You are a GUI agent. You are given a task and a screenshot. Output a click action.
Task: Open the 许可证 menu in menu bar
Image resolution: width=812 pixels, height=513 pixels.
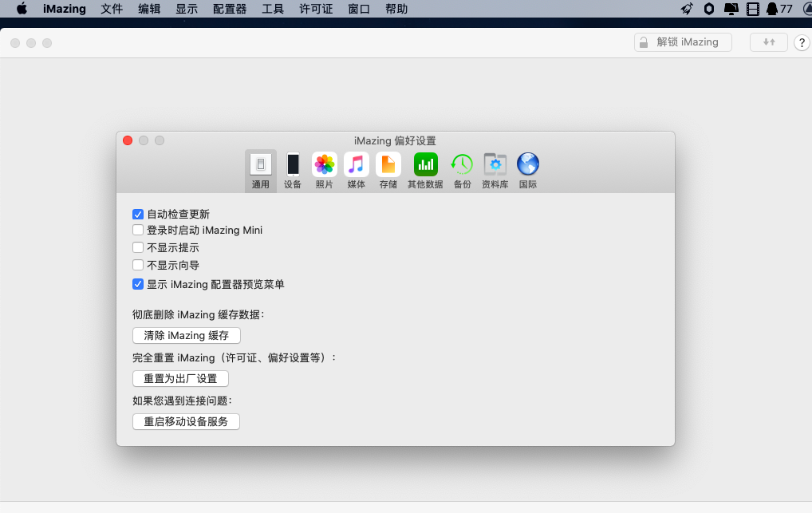[316, 9]
